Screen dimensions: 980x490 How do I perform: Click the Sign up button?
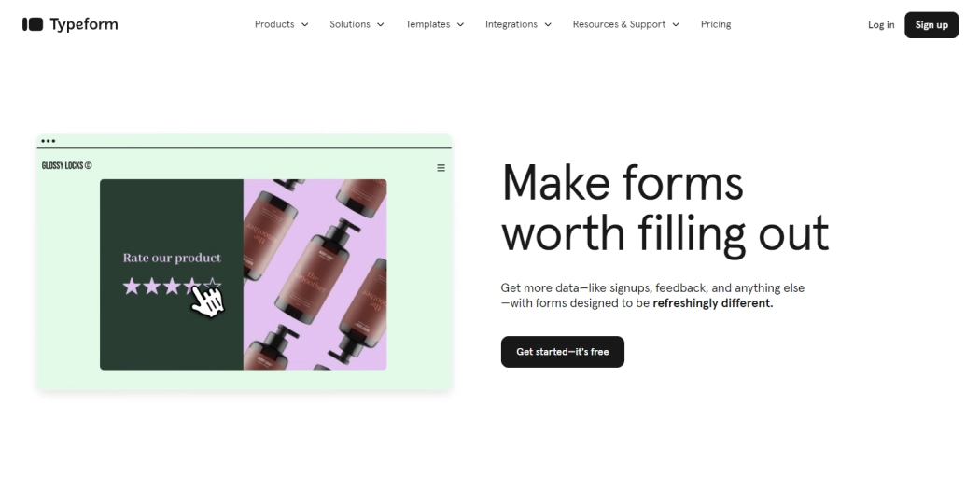[x=931, y=25]
